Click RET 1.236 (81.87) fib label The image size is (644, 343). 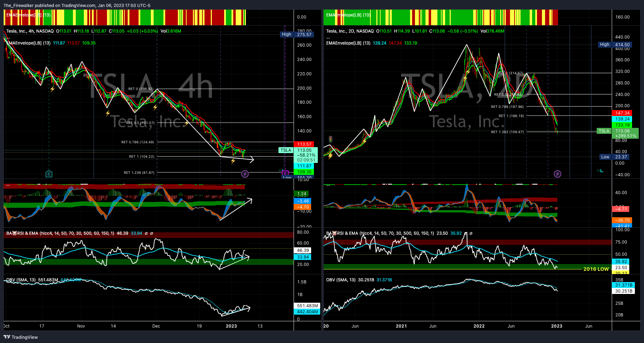(139, 173)
